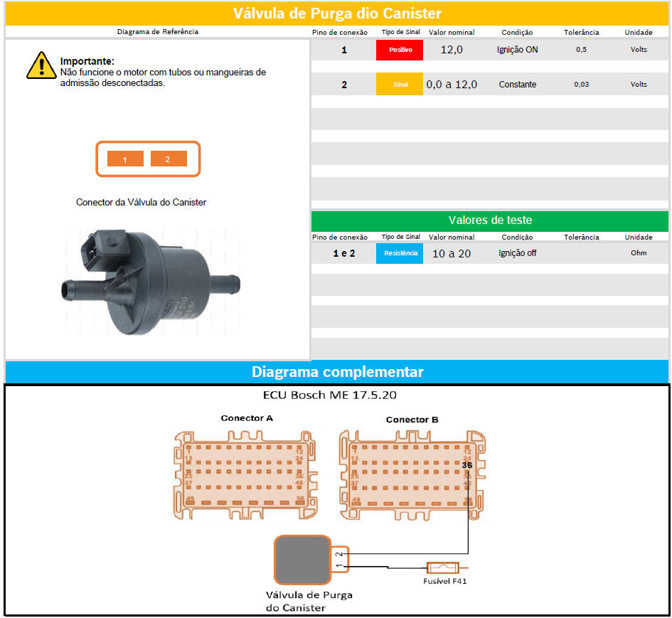Click the red Positivo signal badge
Screen dimensions: 672x618
coord(399,50)
